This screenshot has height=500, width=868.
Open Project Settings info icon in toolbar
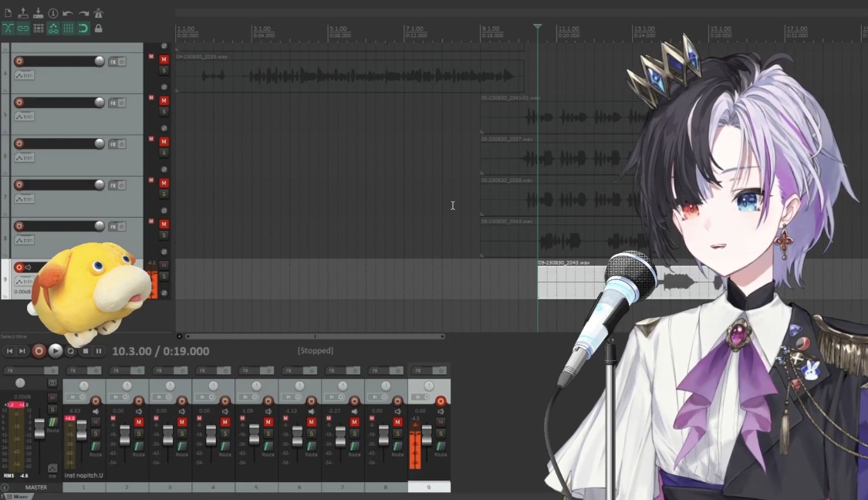(x=53, y=13)
